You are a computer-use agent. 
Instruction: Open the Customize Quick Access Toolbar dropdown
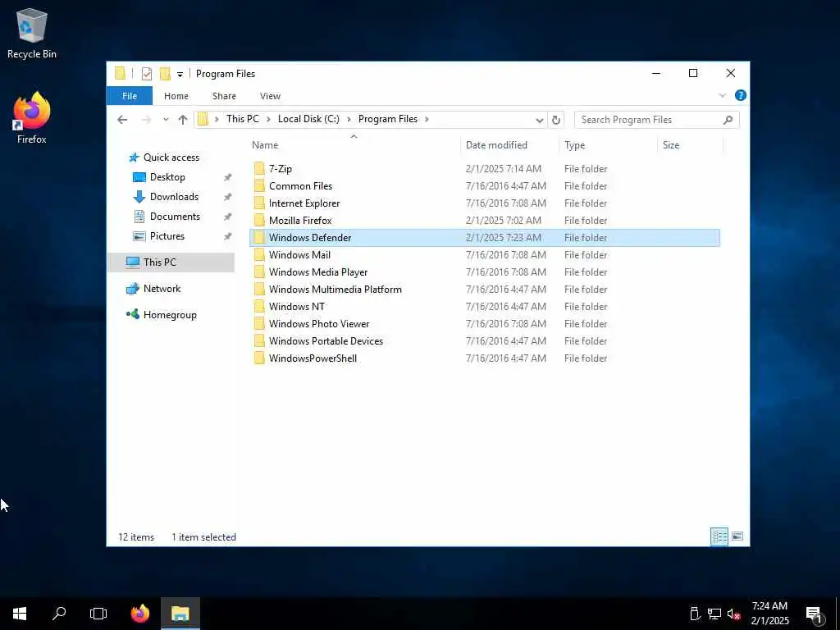point(180,75)
